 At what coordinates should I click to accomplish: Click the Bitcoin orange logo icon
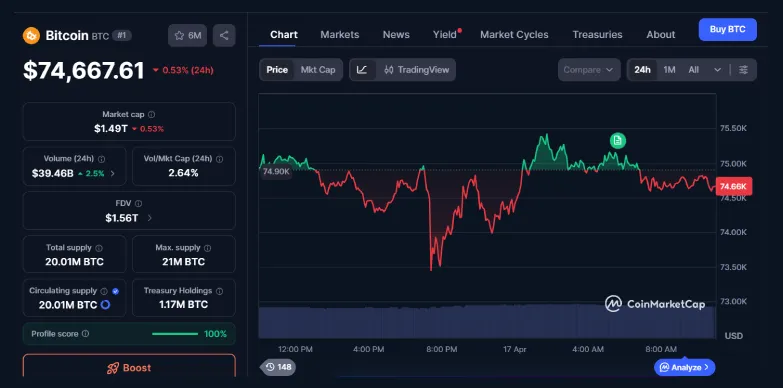(31, 35)
